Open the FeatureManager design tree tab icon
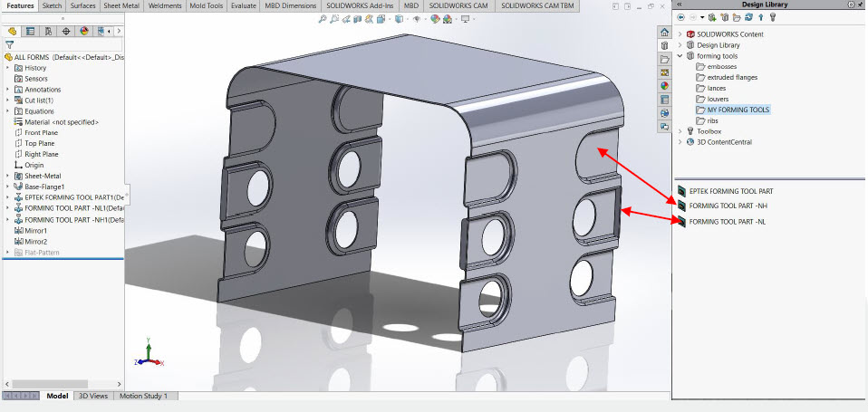The height and width of the screenshot is (412, 868). pos(12,31)
